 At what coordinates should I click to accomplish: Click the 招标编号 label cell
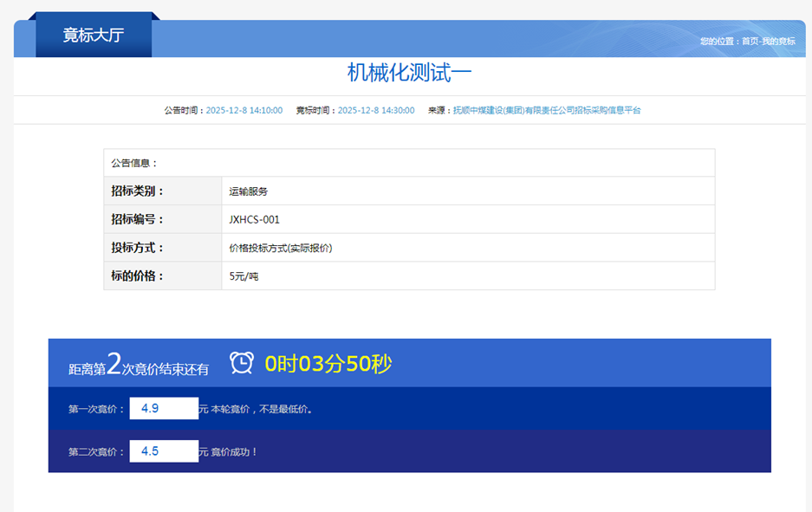163,219
